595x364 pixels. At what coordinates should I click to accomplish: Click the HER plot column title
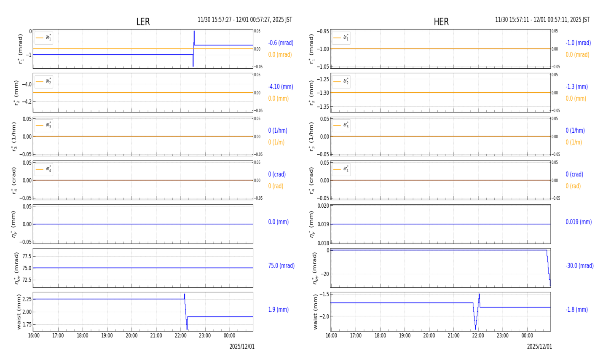441,22
